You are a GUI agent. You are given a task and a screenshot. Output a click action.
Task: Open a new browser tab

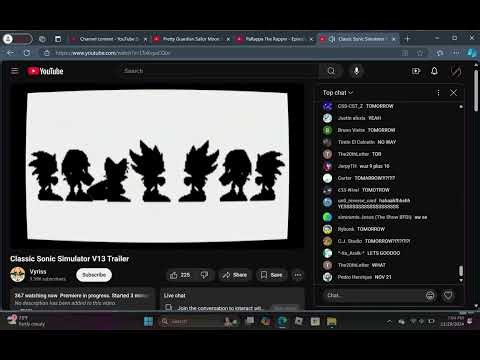pyautogui.click(x=407, y=39)
